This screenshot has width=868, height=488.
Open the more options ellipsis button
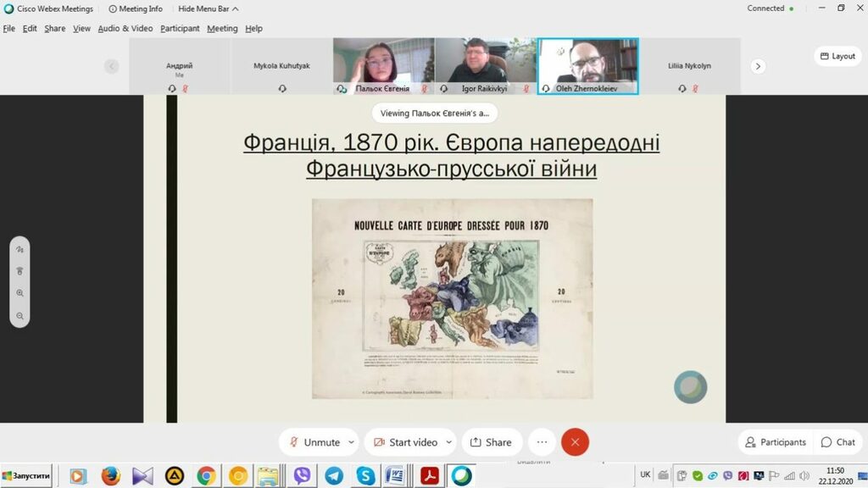(542, 442)
